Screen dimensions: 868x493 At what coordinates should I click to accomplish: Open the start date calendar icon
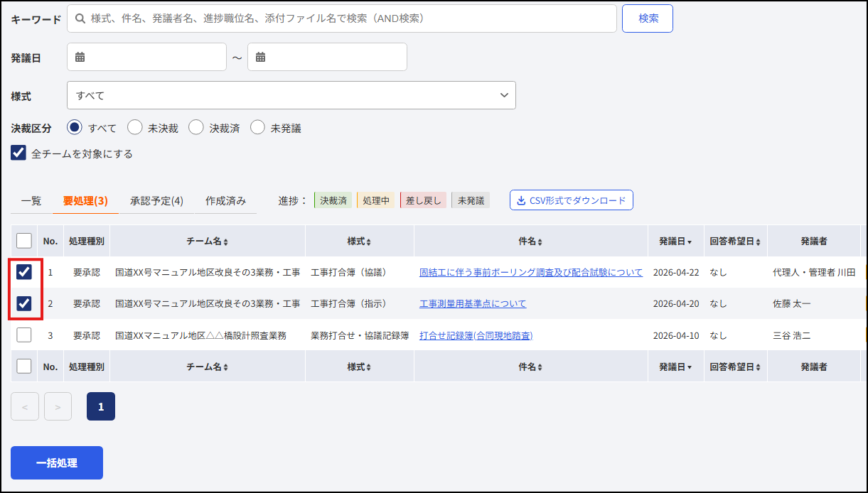coord(80,57)
